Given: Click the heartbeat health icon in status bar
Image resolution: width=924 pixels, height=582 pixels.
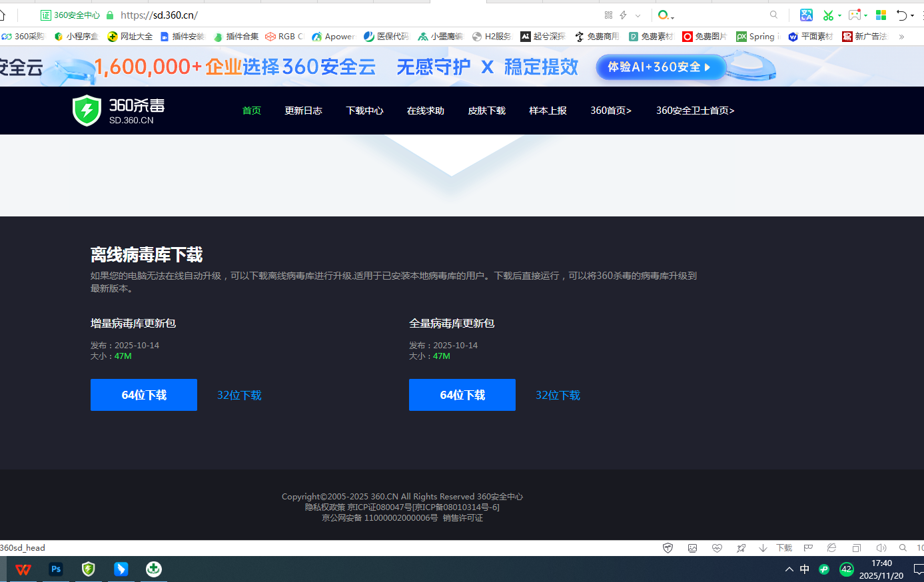Looking at the screenshot, I should click(717, 548).
